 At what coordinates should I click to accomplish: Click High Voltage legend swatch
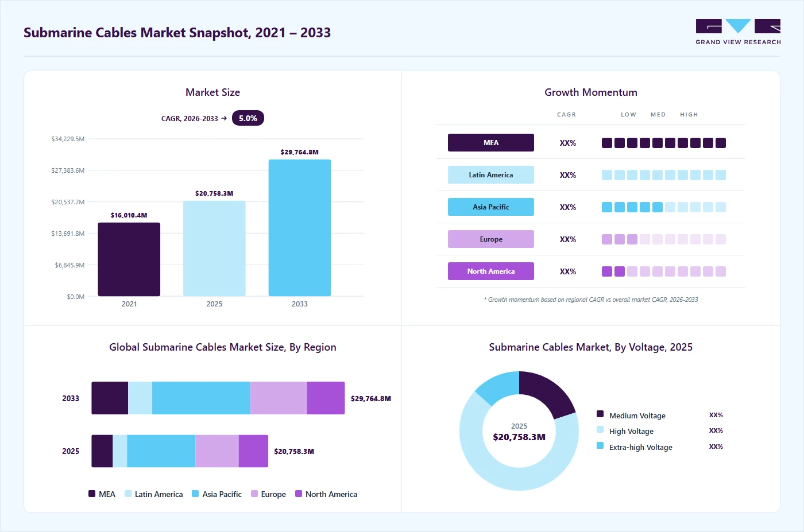[x=600, y=429]
